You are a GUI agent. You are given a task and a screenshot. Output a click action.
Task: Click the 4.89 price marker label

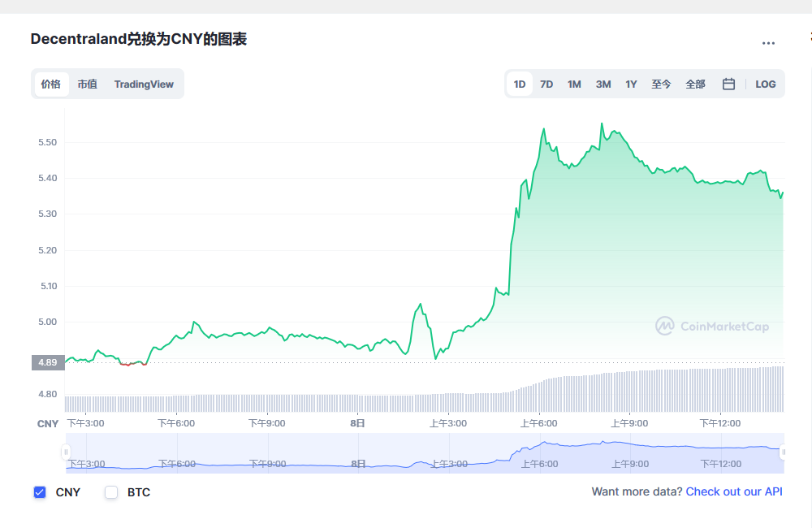[48, 362]
